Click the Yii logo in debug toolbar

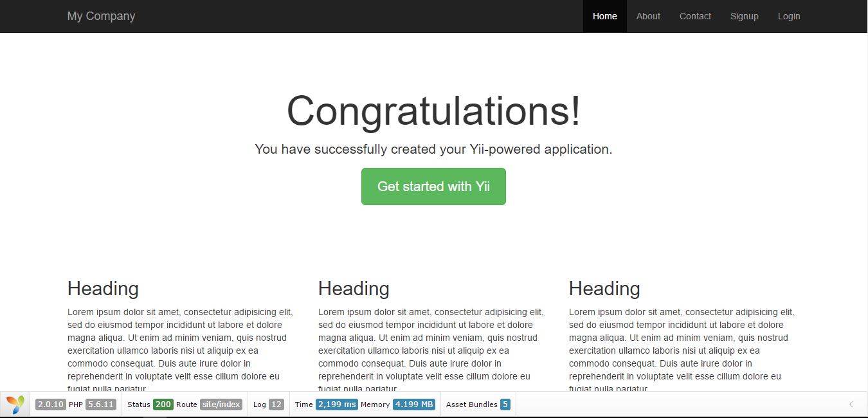(x=15, y=404)
